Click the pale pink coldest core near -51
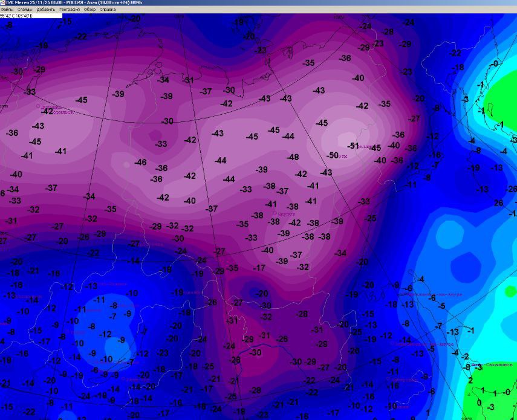 (x=348, y=134)
